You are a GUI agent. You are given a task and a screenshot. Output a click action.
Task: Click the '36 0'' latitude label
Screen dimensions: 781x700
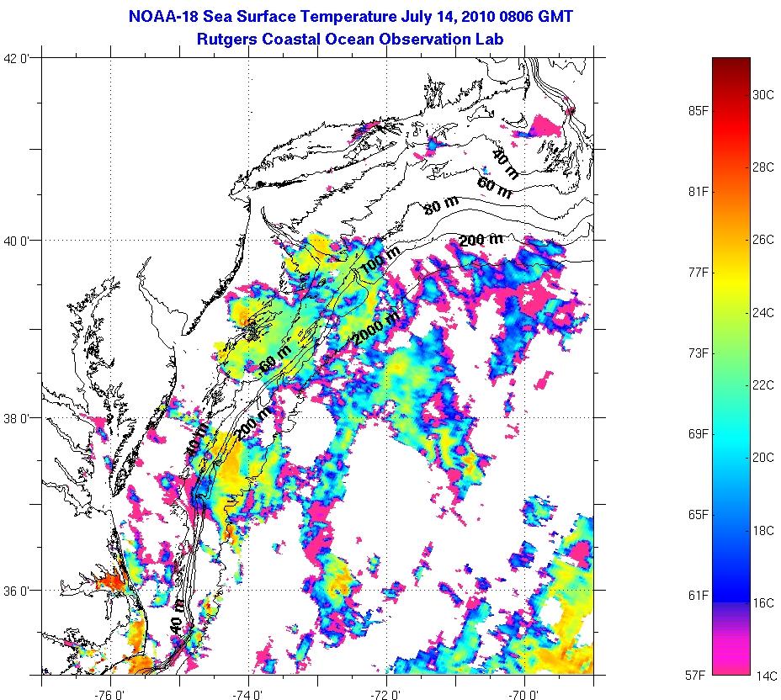(x=17, y=591)
